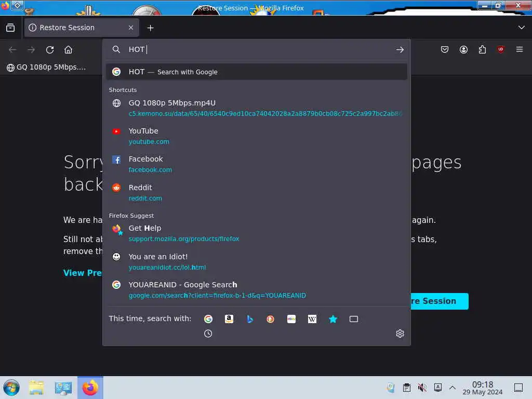Select the Get Help suggestion

point(257,233)
